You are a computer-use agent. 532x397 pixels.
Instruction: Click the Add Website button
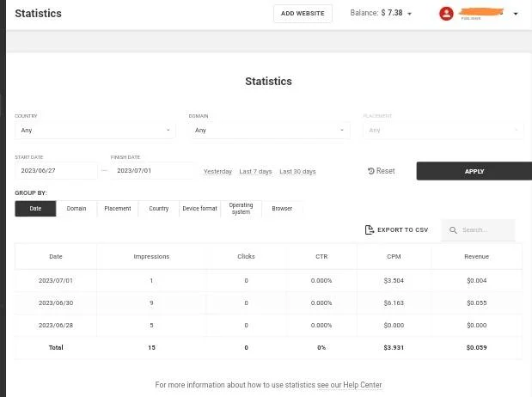pos(303,14)
